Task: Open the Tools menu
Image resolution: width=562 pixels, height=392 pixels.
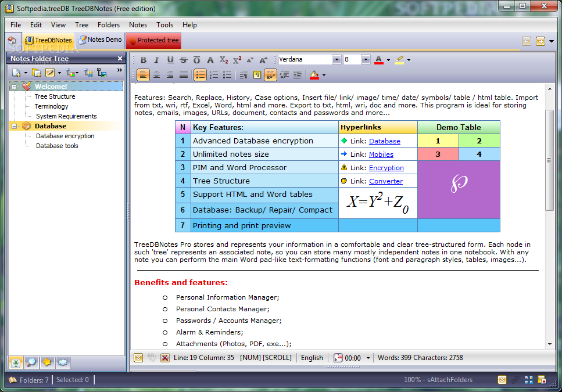Action: click(x=164, y=25)
